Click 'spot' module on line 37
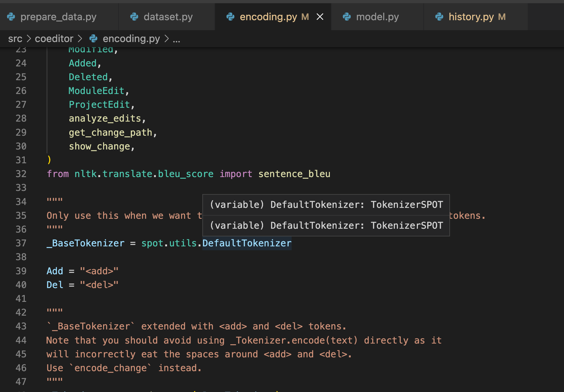Image resolution: width=564 pixels, height=392 pixels. click(x=152, y=243)
